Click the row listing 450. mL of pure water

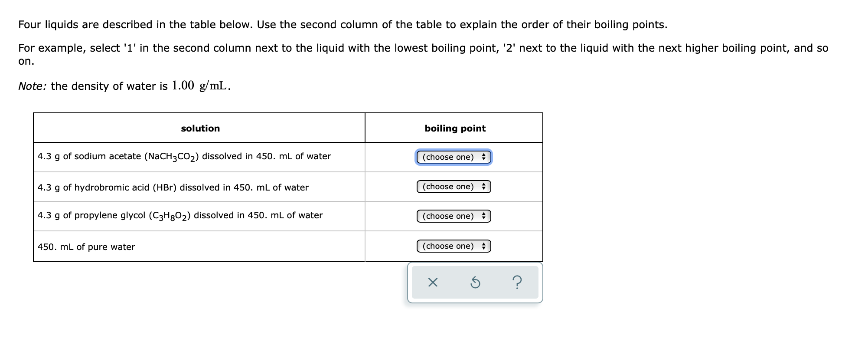(x=86, y=247)
